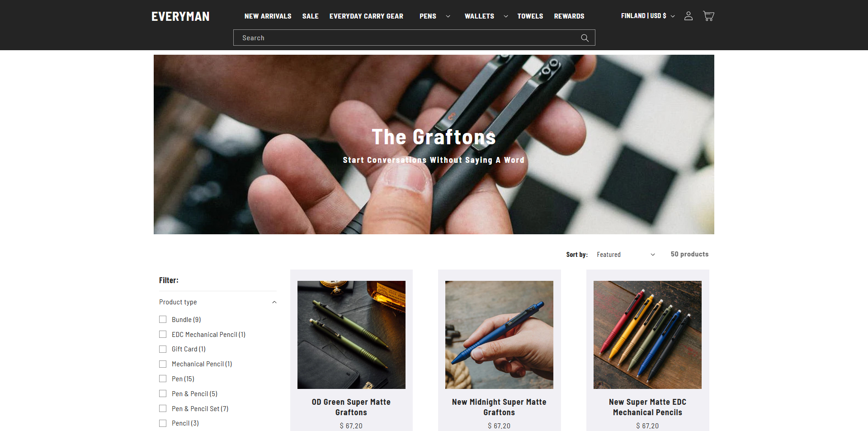Click the search magnifier icon
868x431 pixels.
585,38
